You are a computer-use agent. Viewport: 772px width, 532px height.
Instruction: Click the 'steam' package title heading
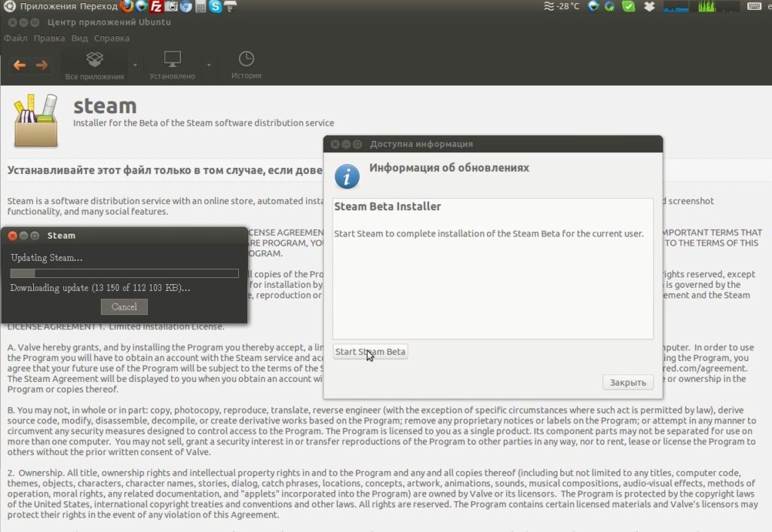[105, 105]
